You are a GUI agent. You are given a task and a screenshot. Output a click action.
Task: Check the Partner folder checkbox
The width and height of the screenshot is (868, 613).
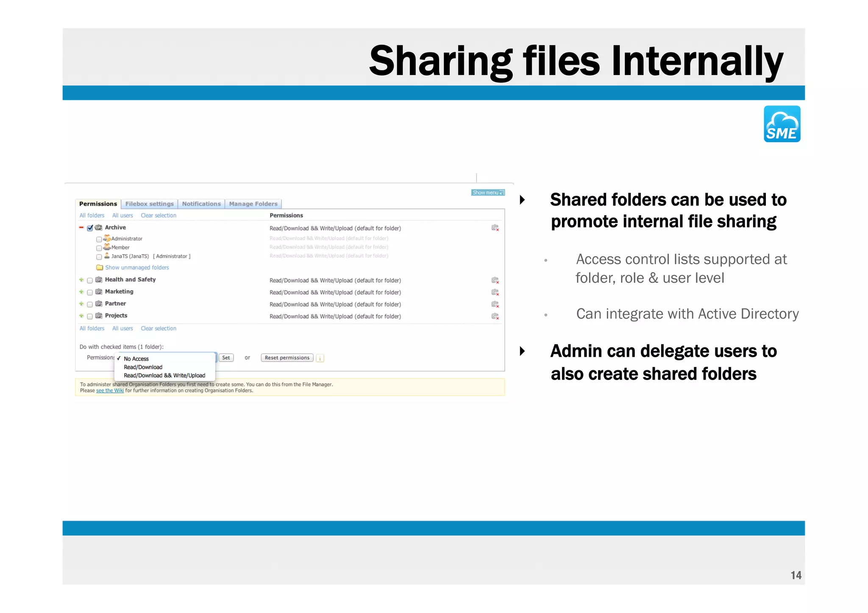pos(90,304)
